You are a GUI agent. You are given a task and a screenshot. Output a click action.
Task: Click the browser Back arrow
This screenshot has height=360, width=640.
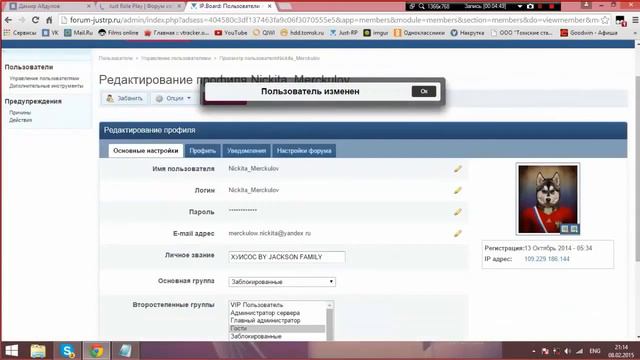8,20
